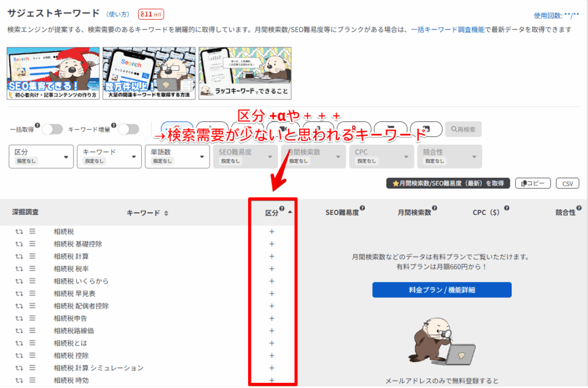Click the help icon beside SEO難易度 header
This screenshot has width=588, height=388.
point(362,209)
